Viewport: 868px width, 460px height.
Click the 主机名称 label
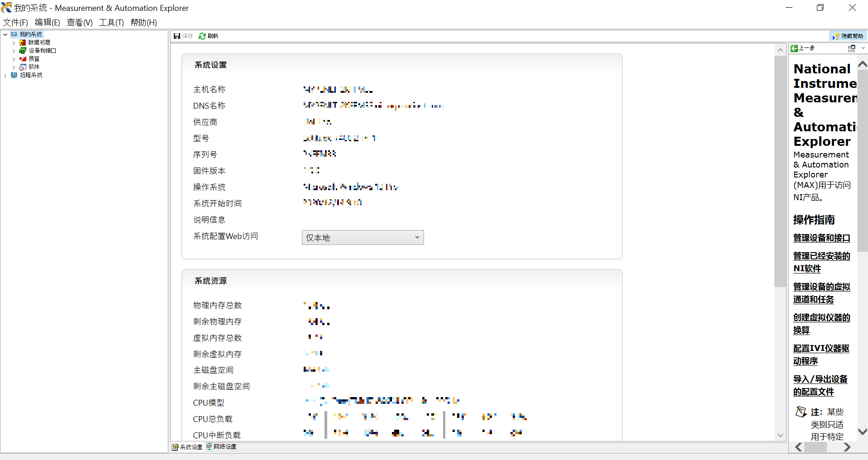(x=209, y=90)
